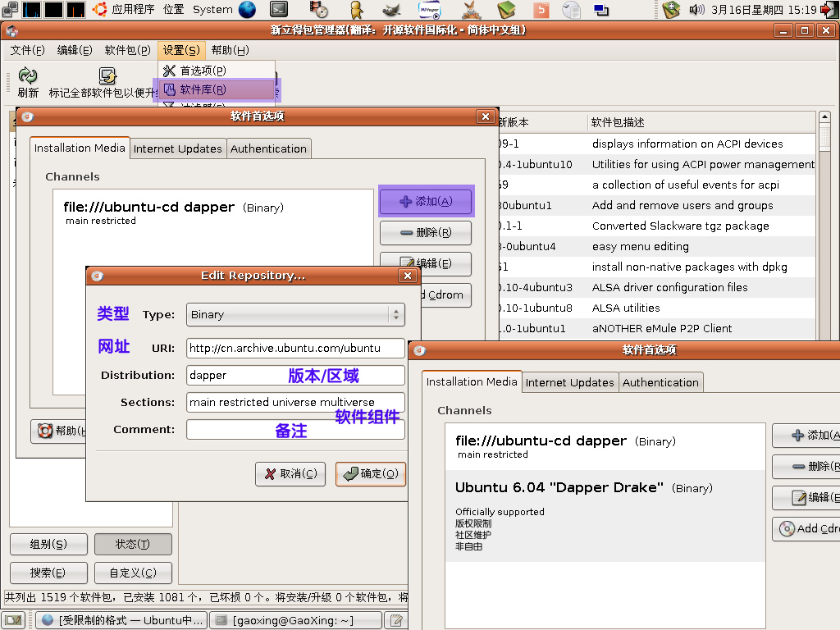The width and height of the screenshot is (840, 630).
Task: Open the 软件包(P) menu
Action: point(127,50)
